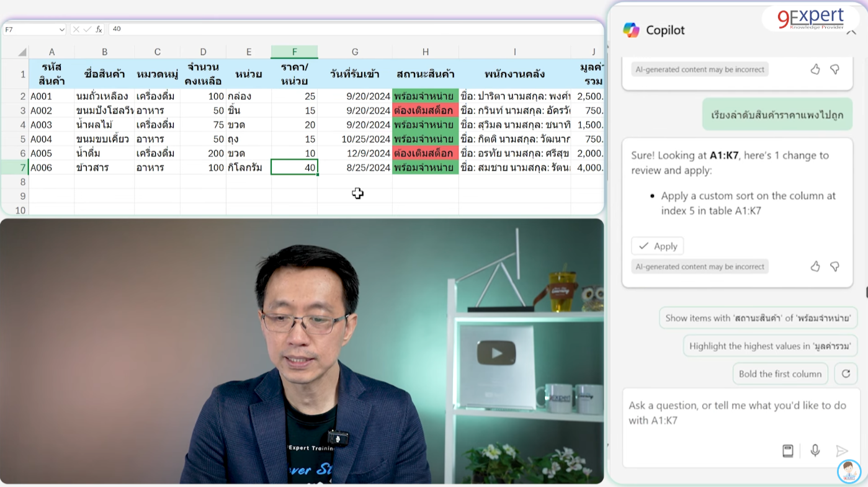Click the formula bar showing 40
This screenshot has height=487, width=868.
[x=354, y=29]
